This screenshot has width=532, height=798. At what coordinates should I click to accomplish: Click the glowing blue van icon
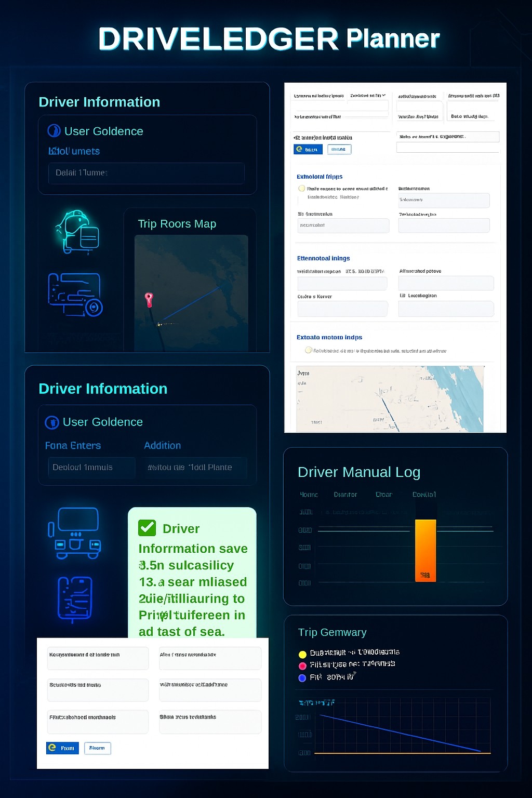pos(74,533)
